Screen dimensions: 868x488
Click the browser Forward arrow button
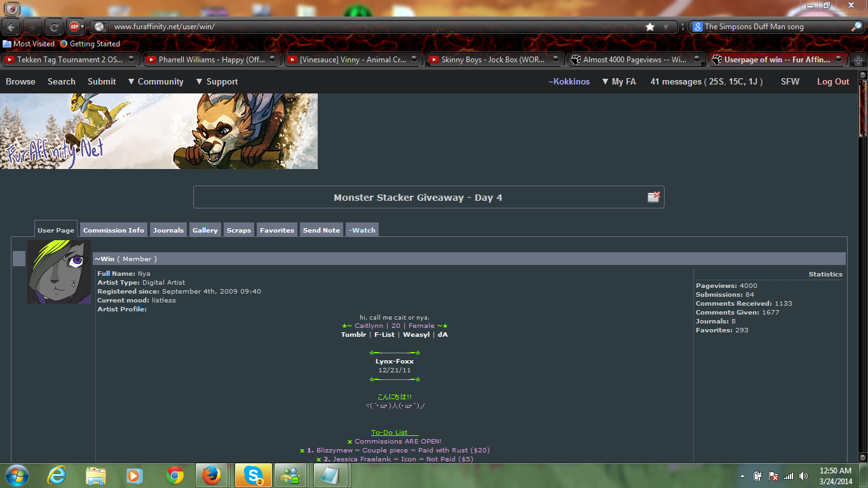tap(32, 27)
